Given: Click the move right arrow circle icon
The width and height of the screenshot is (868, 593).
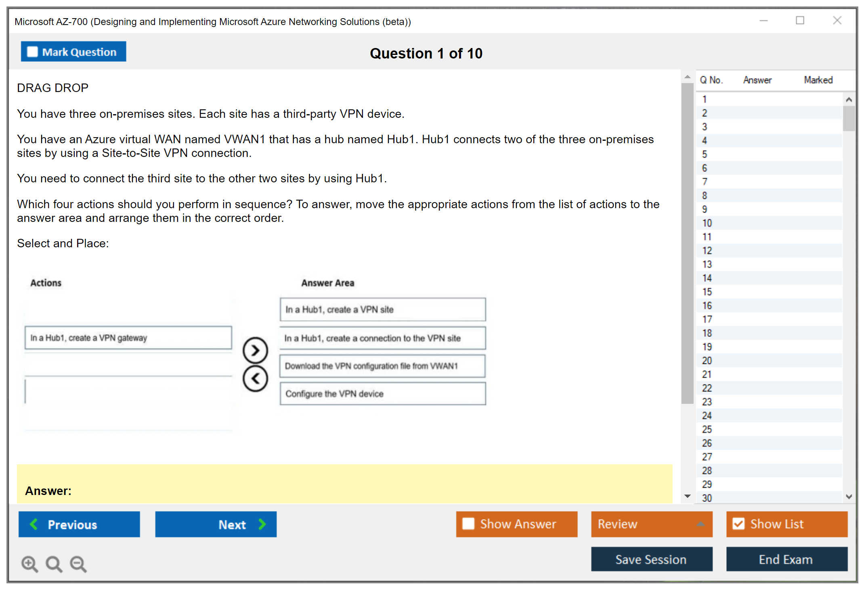Looking at the screenshot, I should click(x=255, y=350).
